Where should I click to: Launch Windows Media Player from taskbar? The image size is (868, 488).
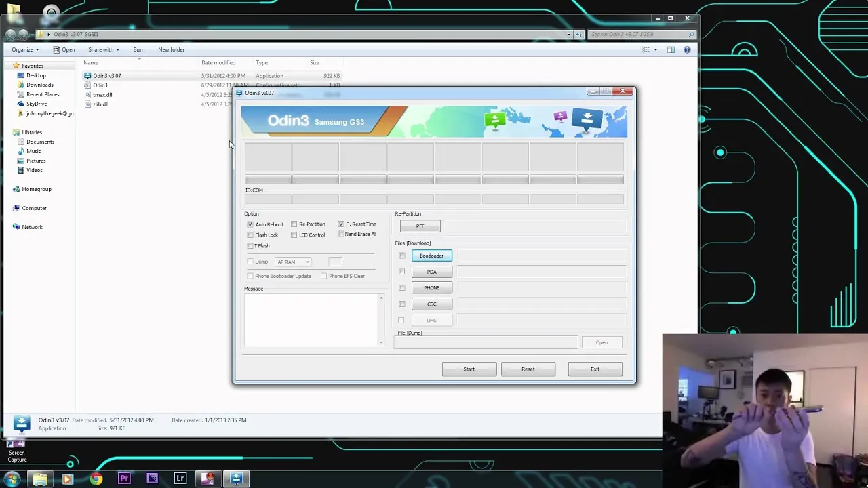(x=67, y=479)
